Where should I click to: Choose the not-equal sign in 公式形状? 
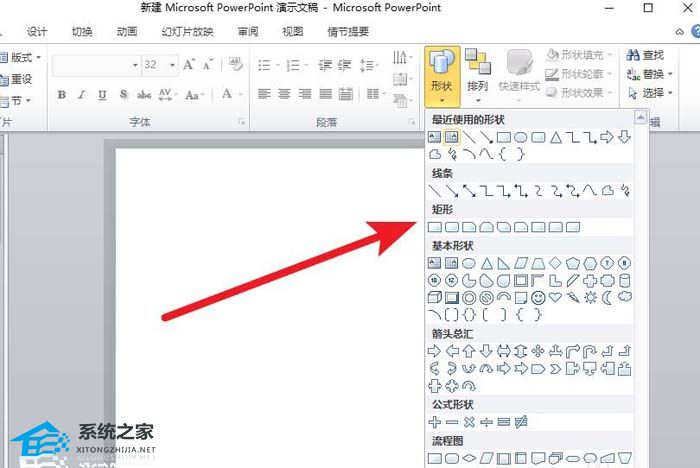coord(521,422)
